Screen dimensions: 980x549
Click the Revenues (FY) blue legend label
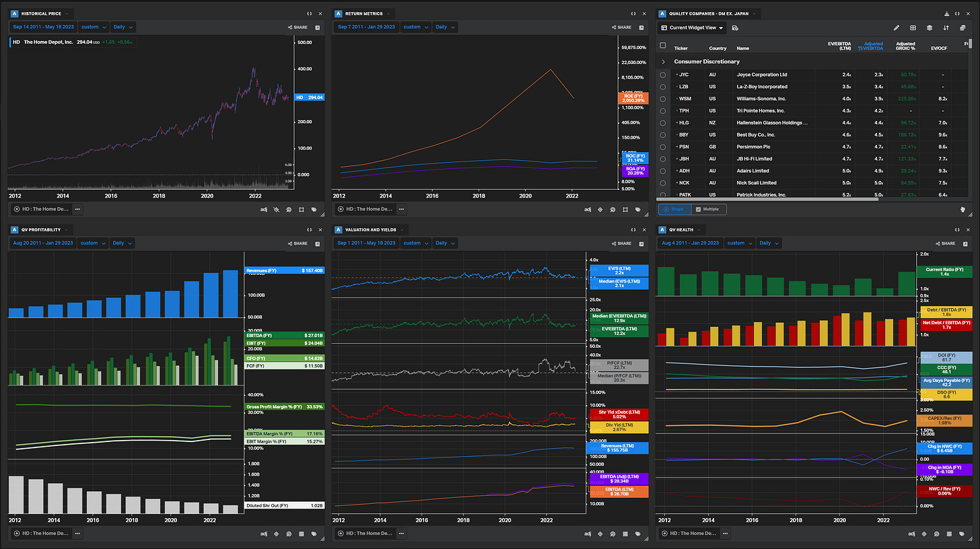tap(284, 270)
